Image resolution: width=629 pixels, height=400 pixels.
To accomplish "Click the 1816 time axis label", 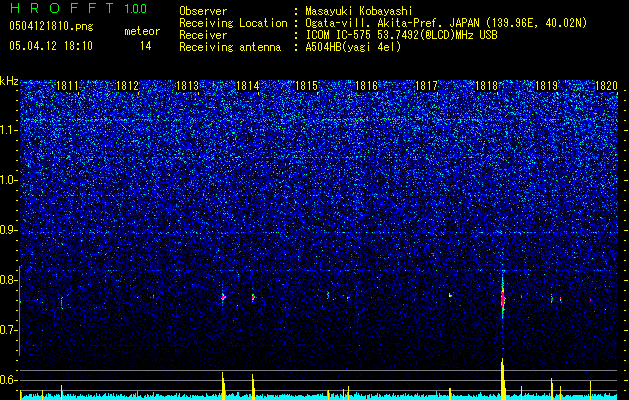I will (x=367, y=86).
